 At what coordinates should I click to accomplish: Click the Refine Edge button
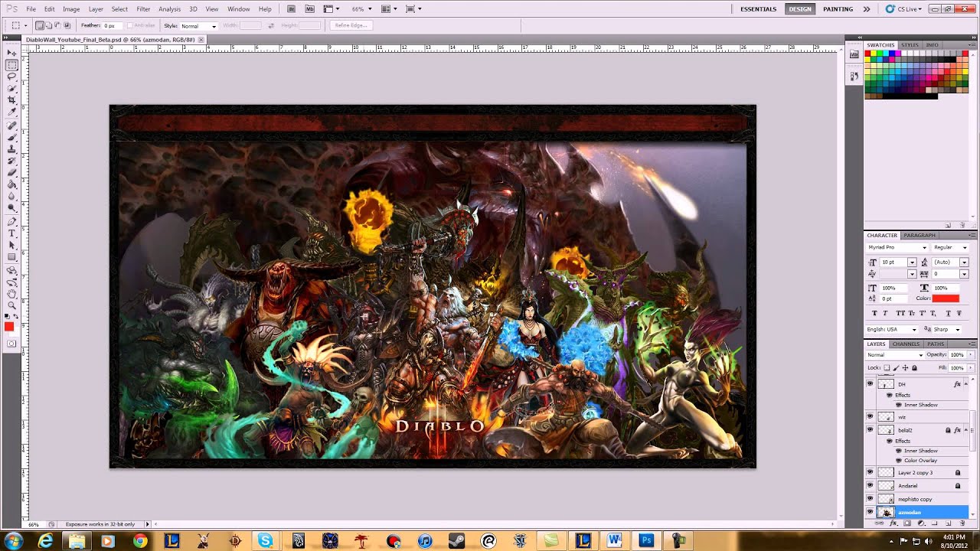pyautogui.click(x=351, y=25)
